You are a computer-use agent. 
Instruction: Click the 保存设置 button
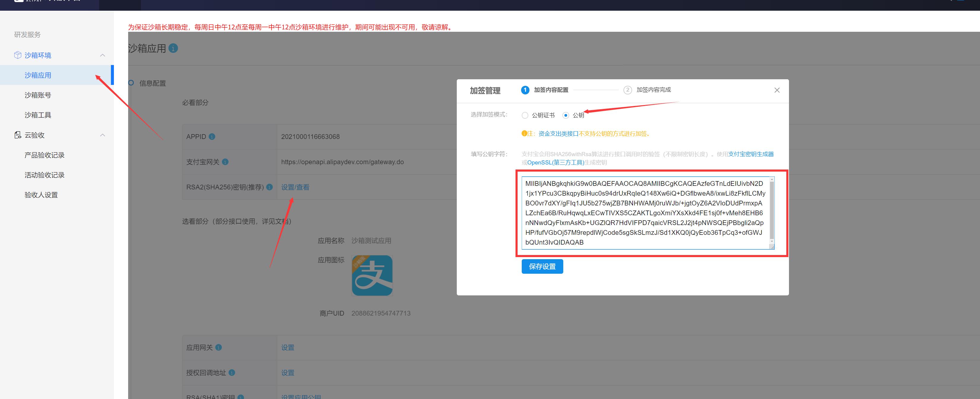[542, 267]
